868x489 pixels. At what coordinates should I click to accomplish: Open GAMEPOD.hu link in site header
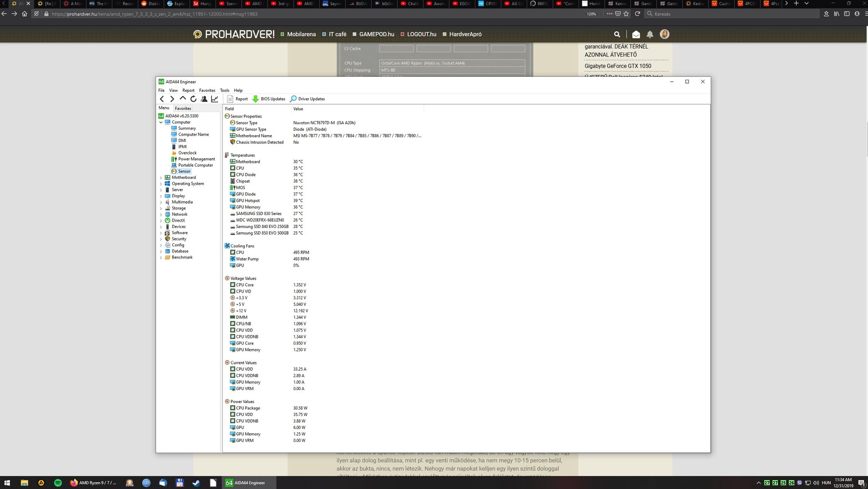coord(373,34)
